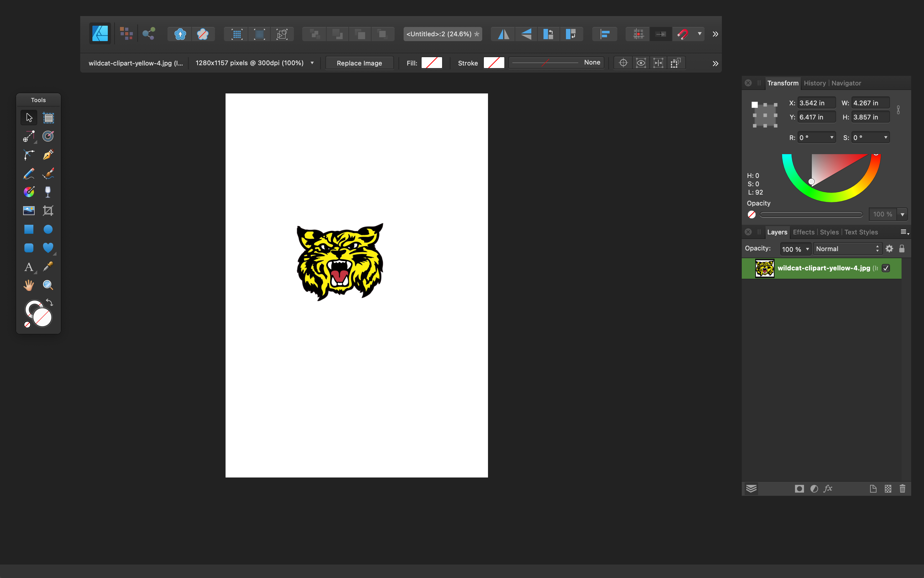Viewport: 924px width, 578px height.
Task: Select the Corner tool
Action: [x=29, y=155]
